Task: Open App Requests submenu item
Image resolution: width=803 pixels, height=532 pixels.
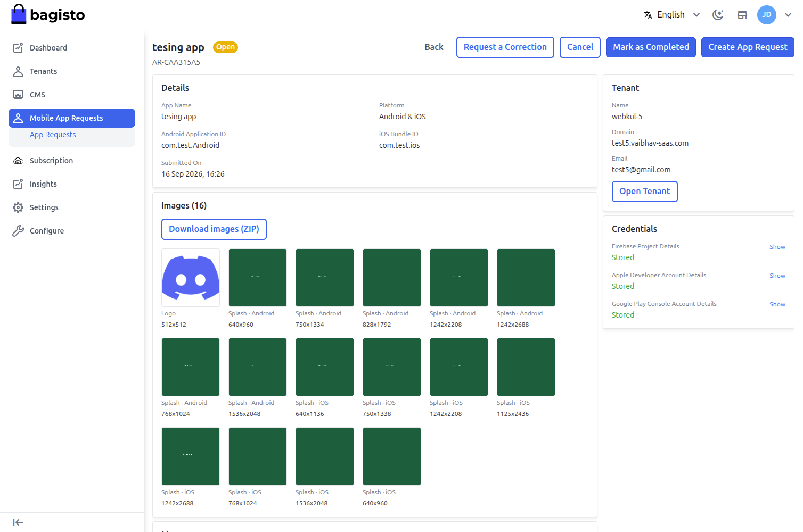Action: point(53,135)
